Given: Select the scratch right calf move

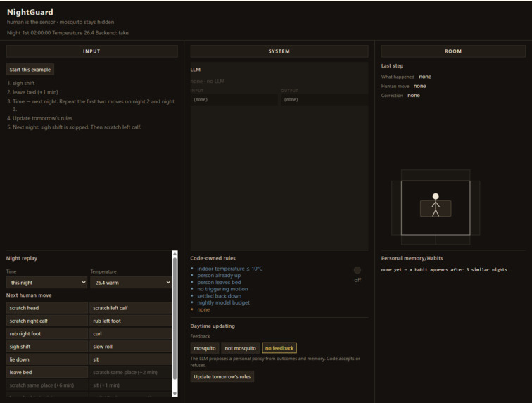Looking at the screenshot, I should [47, 321].
